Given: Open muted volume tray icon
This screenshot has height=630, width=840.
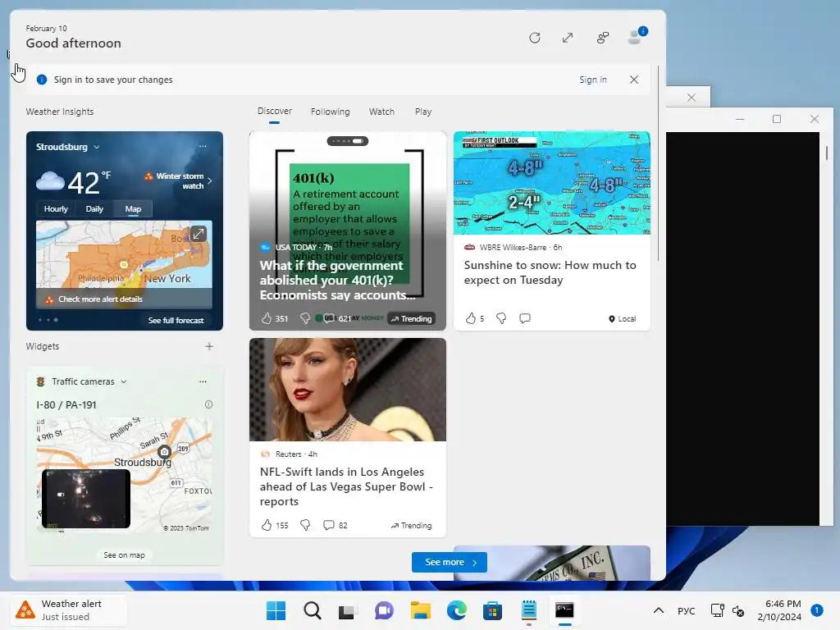Looking at the screenshot, I should [738, 610].
